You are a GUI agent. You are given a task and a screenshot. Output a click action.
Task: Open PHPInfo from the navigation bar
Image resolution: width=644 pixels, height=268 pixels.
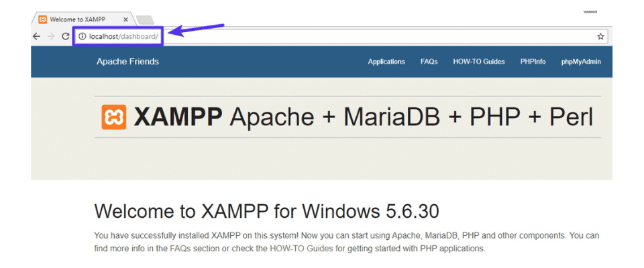click(x=533, y=62)
